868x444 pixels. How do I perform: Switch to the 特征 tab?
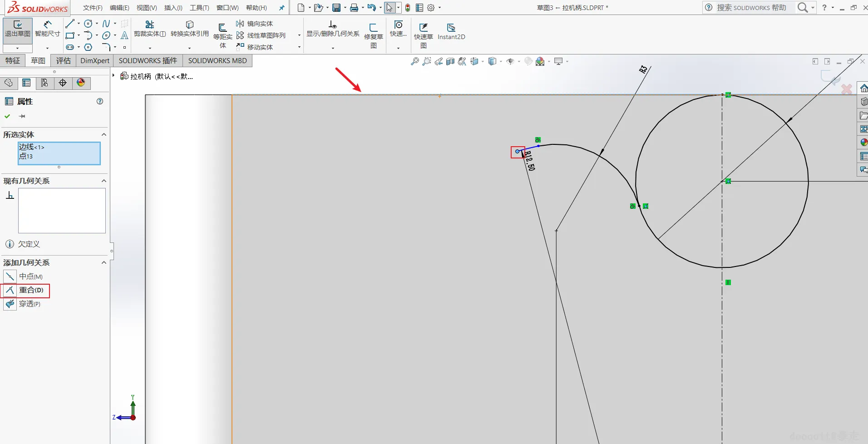click(13, 60)
